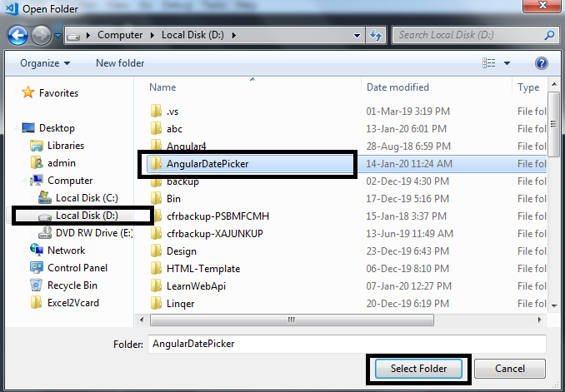Click the Network globe icon
565x392 pixels.
pos(37,250)
